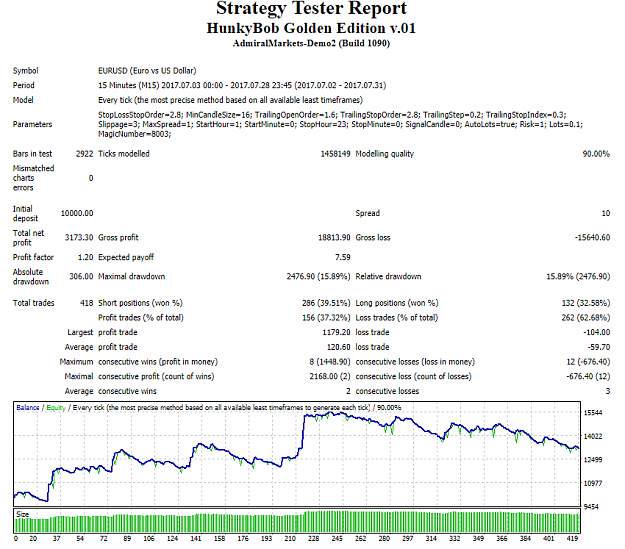Select largest loss trade value '-104.00'
The width and height of the screenshot is (625, 549).
[596, 333]
